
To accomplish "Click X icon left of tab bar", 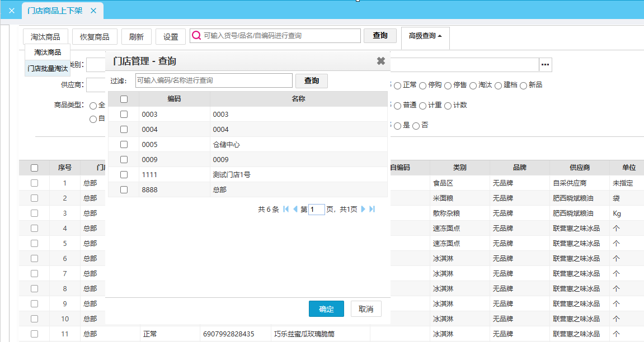I will pyautogui.click(x=11, y=11).
